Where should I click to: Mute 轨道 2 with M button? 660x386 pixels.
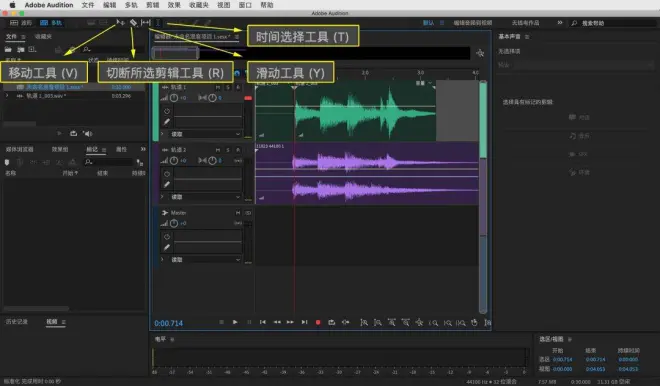[218, 150]
